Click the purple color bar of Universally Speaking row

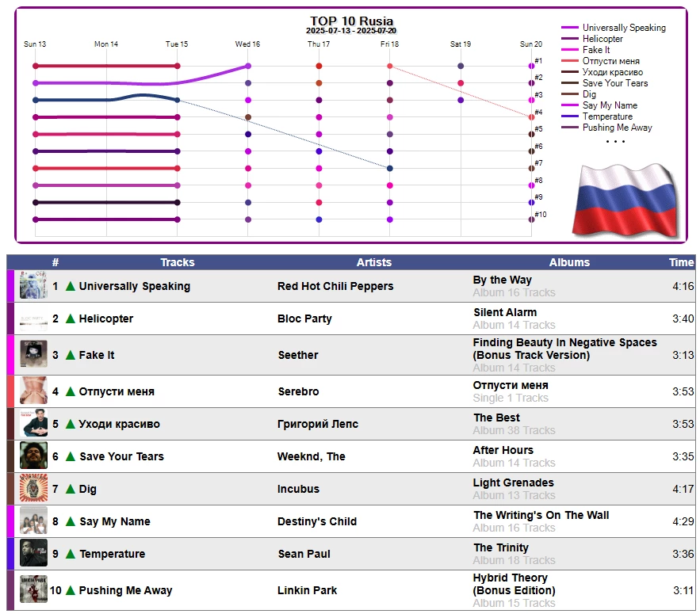[11, 286]
